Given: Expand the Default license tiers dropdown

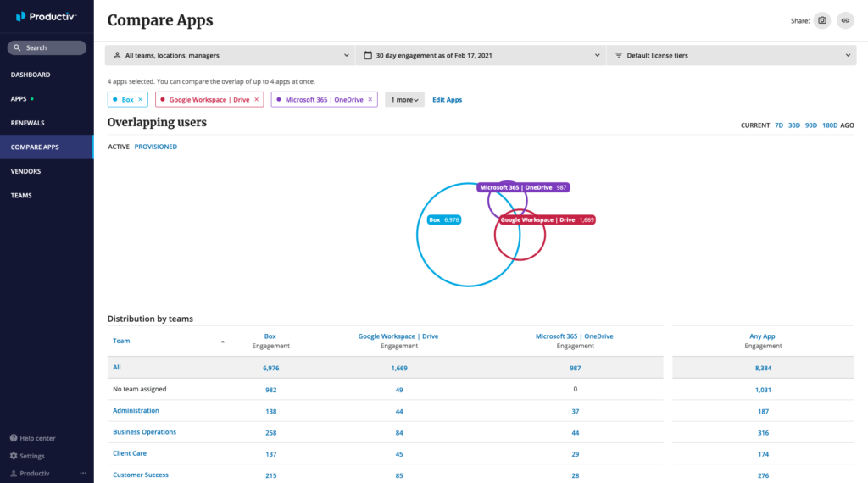Looking at the screenshot, I should (732, 55).
